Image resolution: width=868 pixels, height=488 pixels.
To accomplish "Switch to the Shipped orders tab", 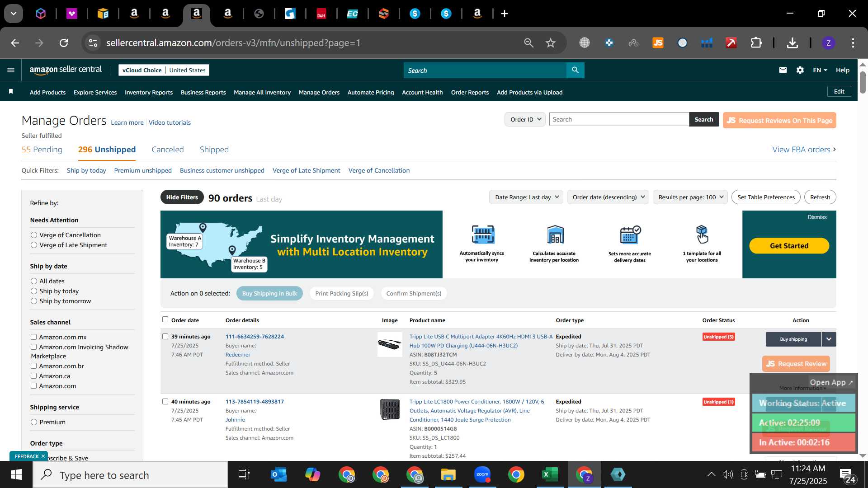I will pyautogui.click(x=214, y=150).
